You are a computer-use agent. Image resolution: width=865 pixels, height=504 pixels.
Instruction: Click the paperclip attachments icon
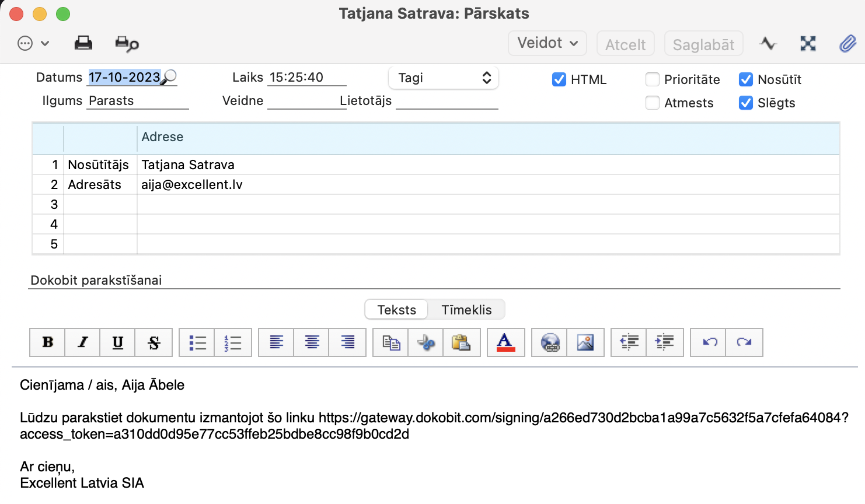(x=847, y=43)
